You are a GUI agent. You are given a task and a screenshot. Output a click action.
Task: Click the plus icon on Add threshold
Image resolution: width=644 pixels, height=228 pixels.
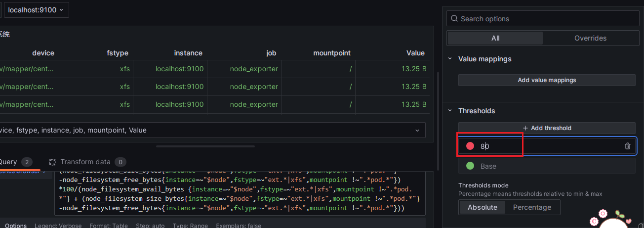(525, 128)
